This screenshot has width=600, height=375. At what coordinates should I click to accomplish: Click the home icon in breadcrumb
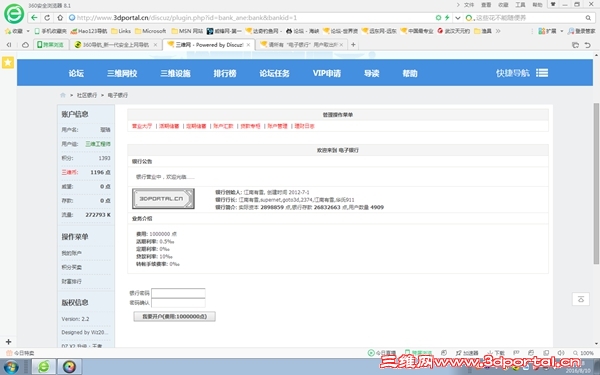point(63,95)
